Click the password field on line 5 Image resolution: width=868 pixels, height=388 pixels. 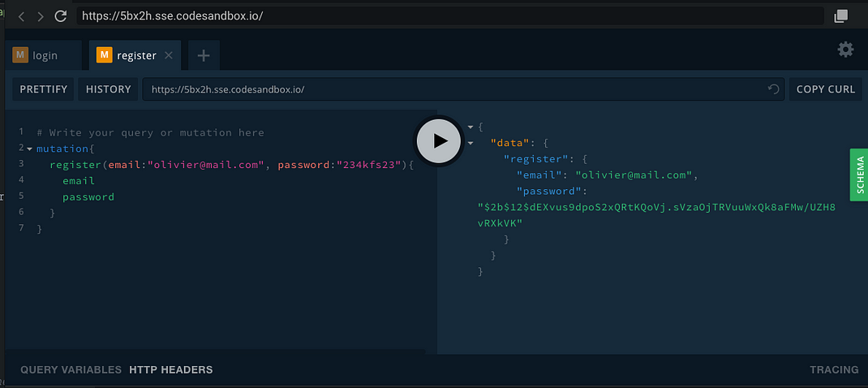[88, 196]
